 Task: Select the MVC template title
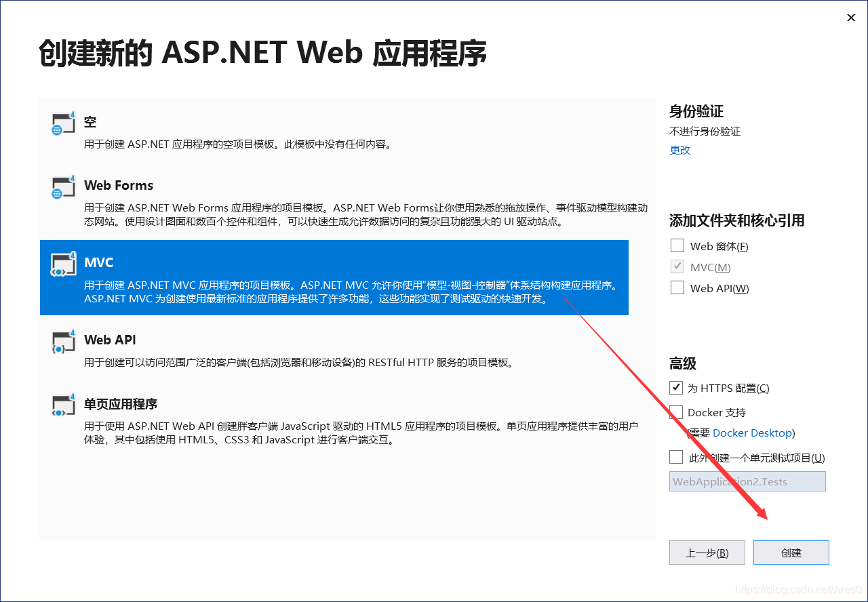coord(99,262)
